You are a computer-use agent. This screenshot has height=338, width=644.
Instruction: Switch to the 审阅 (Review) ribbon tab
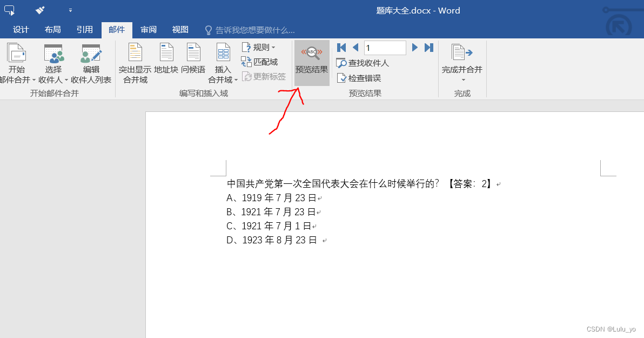(x=148, y=29)
